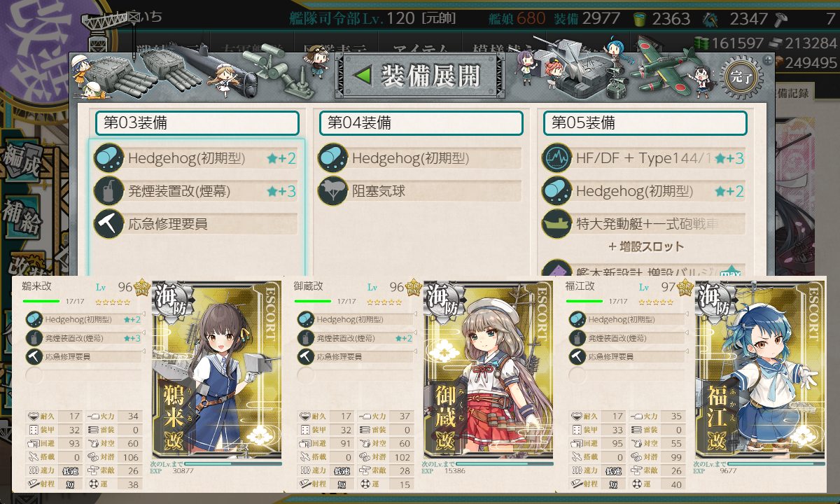
Task: Click the 福江改 EXP progress bar
Action: (x=776, y=463)
